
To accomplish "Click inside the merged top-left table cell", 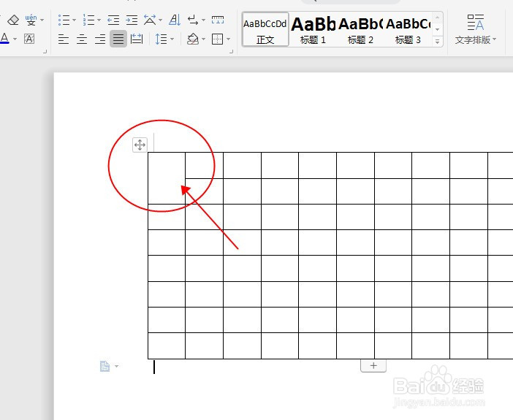I will click(x=167, y=178).
